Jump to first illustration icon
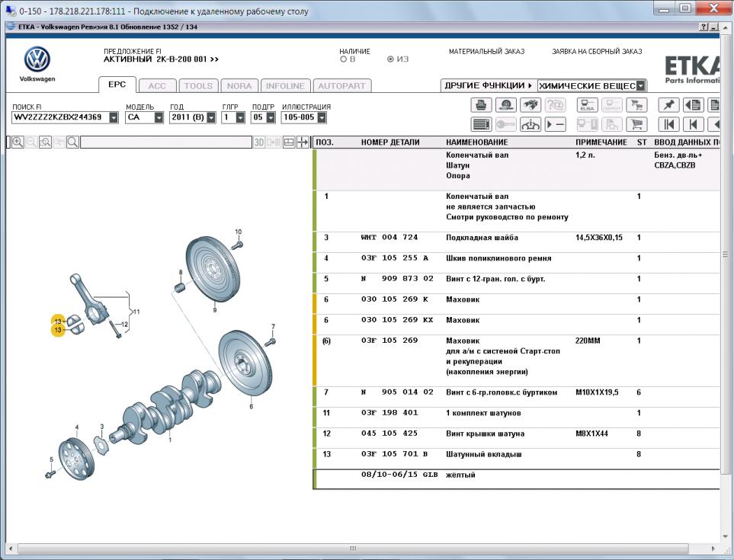734x560 pixels. coord(668,124)
